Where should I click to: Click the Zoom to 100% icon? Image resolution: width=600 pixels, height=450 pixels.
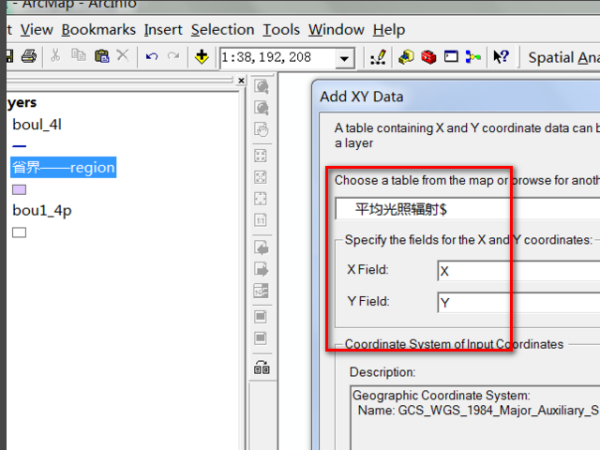261,220
